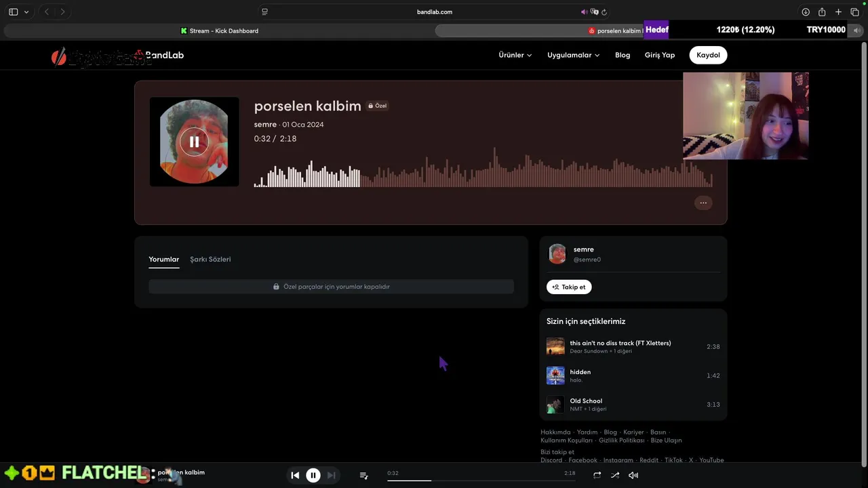Skip to previous track in bottom player

pos(295,475)
